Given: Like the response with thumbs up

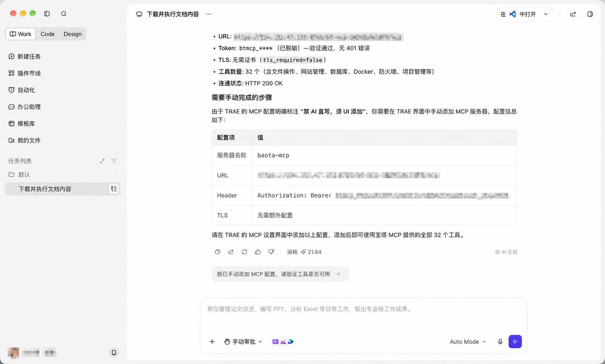Looking at the screenshot, I should (258, 252).
